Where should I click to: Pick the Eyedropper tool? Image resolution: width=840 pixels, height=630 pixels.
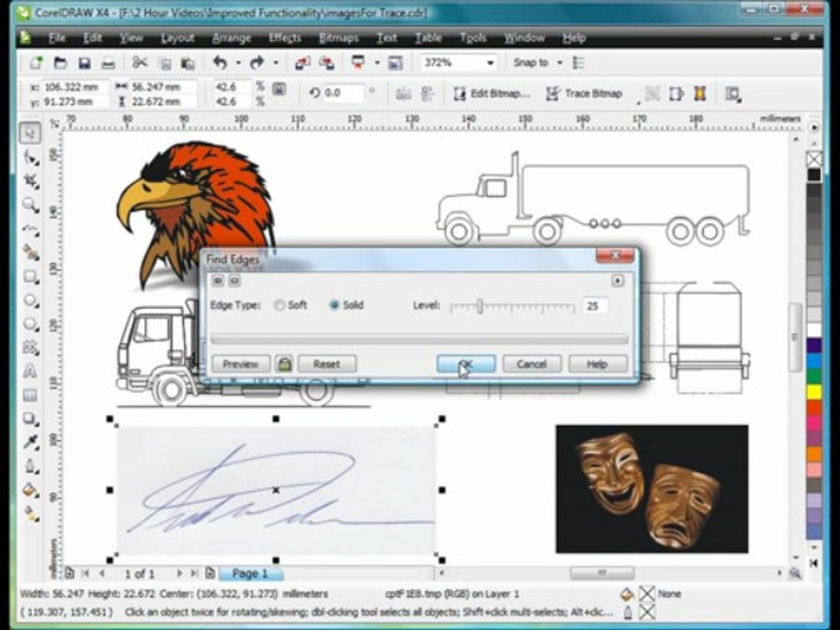click(30, 442)
